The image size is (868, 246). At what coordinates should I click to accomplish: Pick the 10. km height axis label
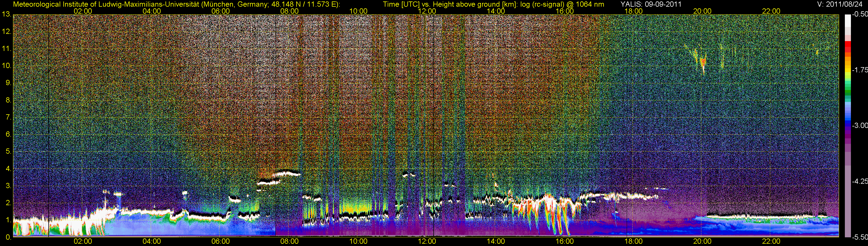(x=6, y=66)
